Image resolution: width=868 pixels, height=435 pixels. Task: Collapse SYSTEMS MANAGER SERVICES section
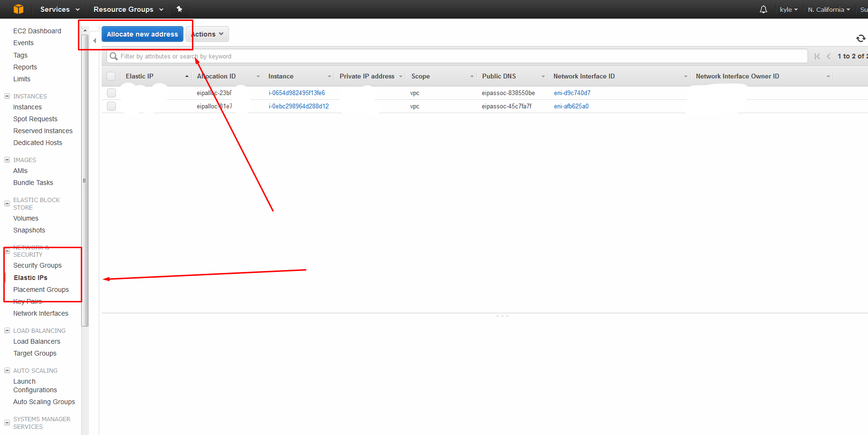[7, 423]
